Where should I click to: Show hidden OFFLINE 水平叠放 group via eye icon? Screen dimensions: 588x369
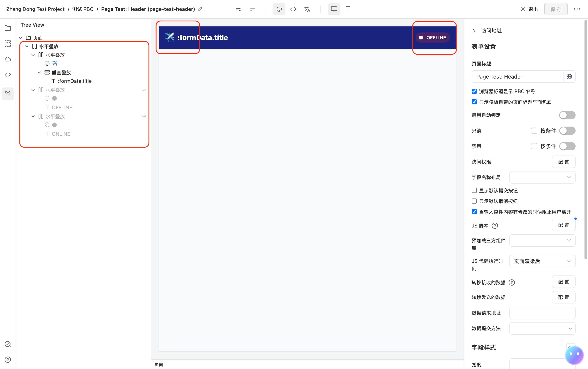(143, 90)
